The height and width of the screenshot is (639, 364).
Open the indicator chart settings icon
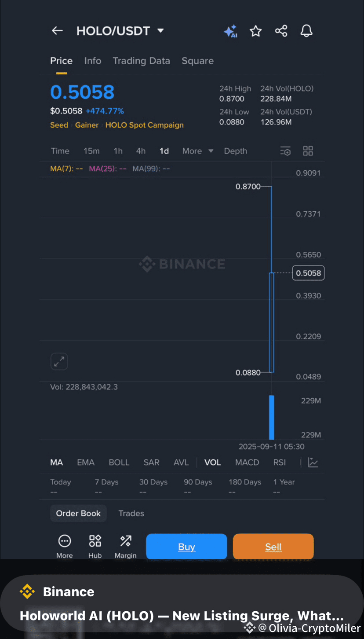tap(313, 463)
